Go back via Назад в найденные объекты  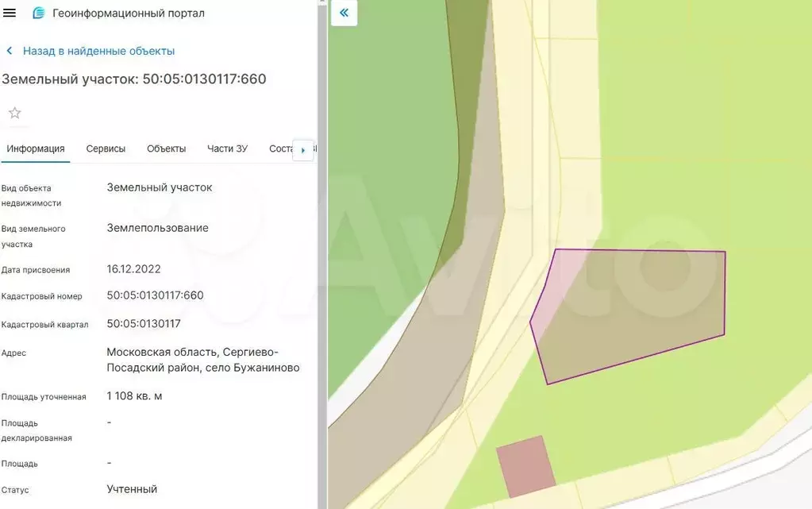(x=98, y=51)
